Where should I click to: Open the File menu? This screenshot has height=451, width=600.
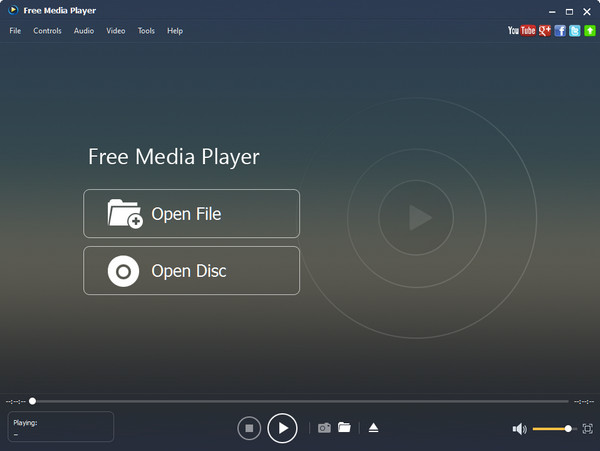tap(15, 31)
